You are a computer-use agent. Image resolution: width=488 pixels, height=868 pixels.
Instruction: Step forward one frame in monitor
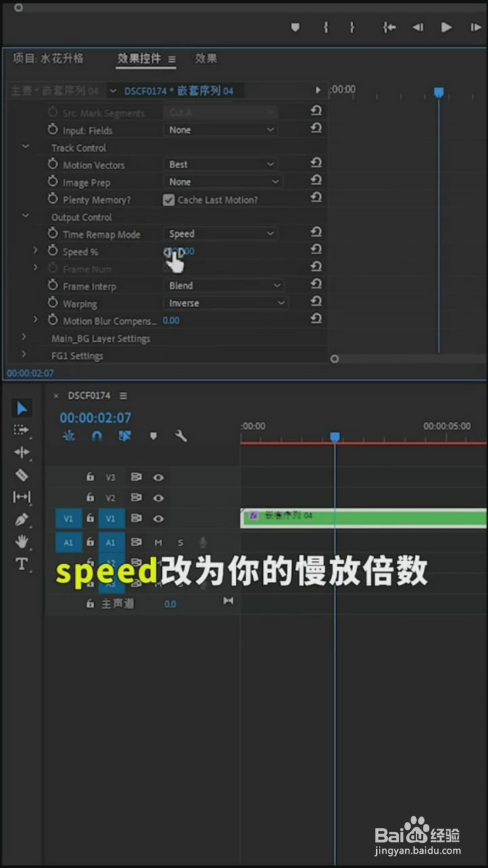pyautogui.click(x=476, y=27)
